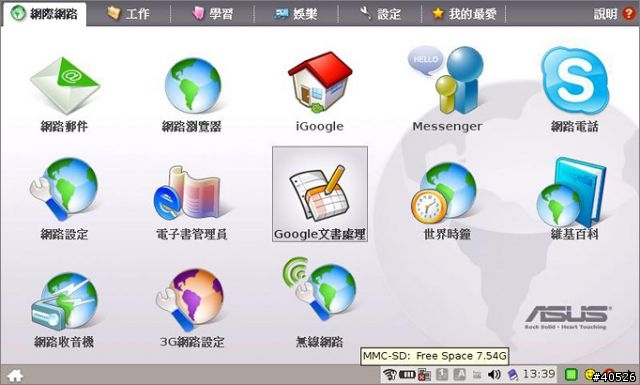Check the battery indicator in tray
Screen dimensions: 640x385
[407, 374]
